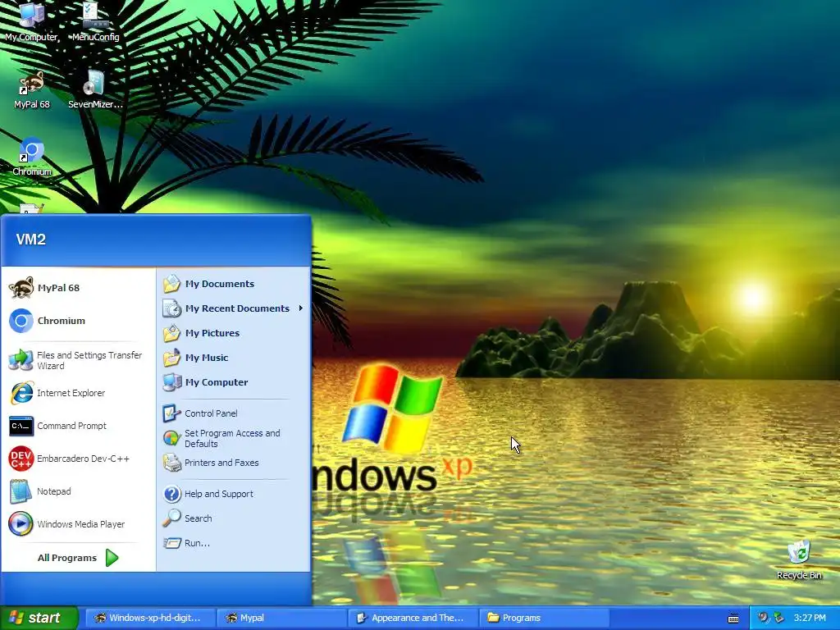Viewport: 840px width, 630px height.
Task: Switch to Appearance and Themes taskbar window
Action: click(413, 618)
